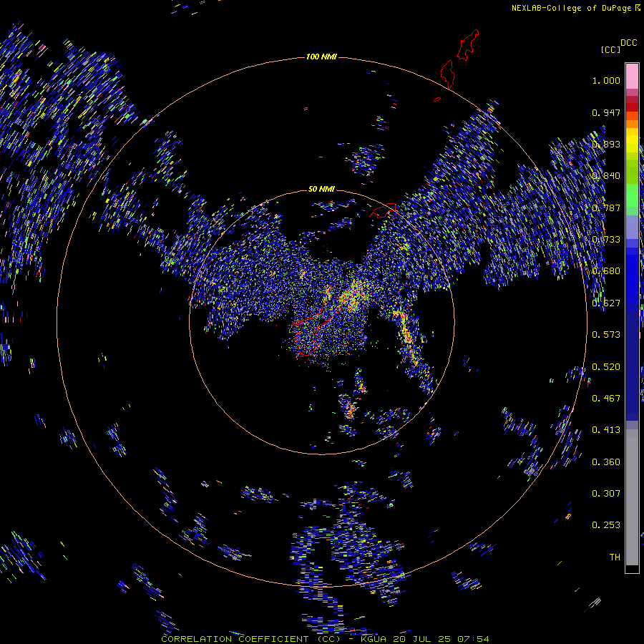Pick the light pink swatch atop the colorbar

[632, 76]
